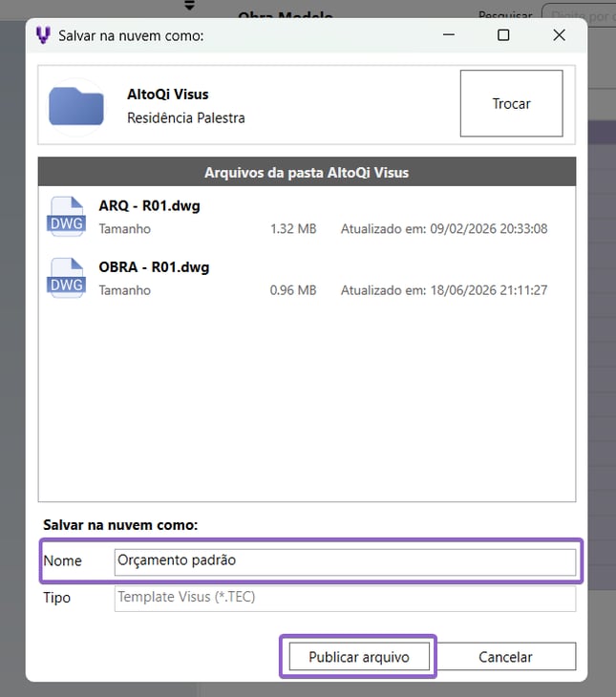
Task: Focus the Nome input field
Action: pos(345,560)
